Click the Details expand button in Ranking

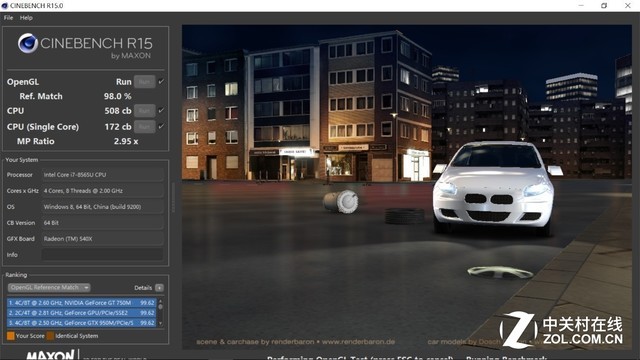[x=160, y=288]
